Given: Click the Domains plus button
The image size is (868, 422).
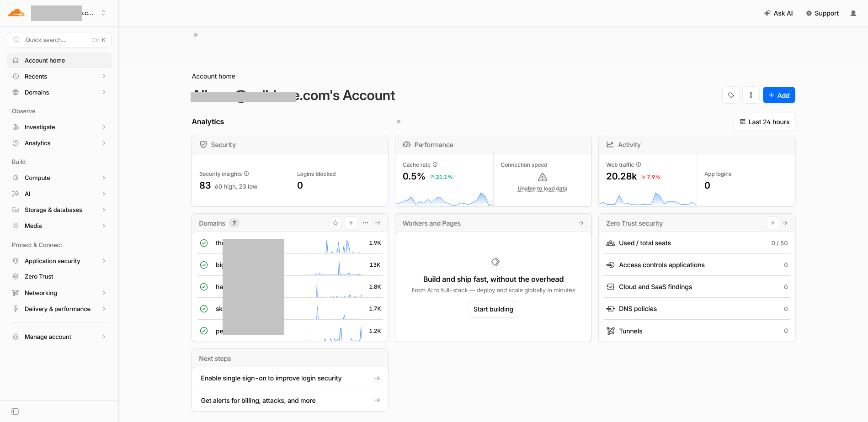Looking at the screenshot, I should 351,223.
